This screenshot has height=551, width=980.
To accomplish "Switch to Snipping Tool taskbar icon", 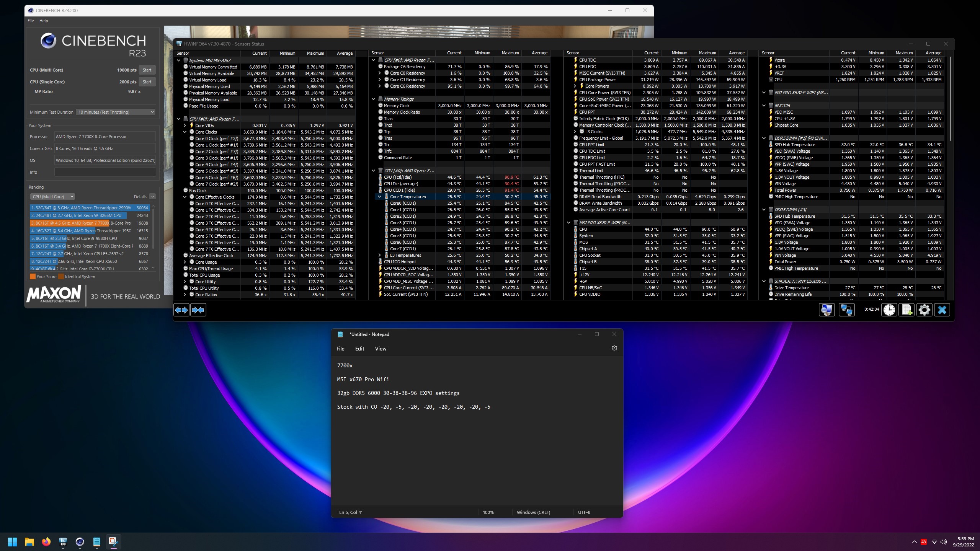I will tap(113, 542).
